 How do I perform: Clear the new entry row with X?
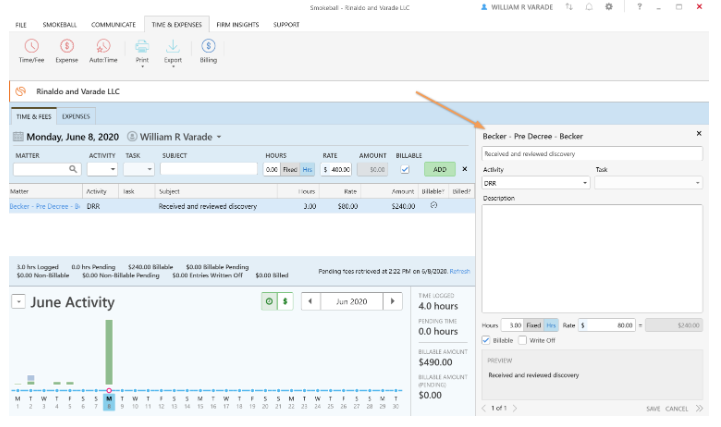464,169
